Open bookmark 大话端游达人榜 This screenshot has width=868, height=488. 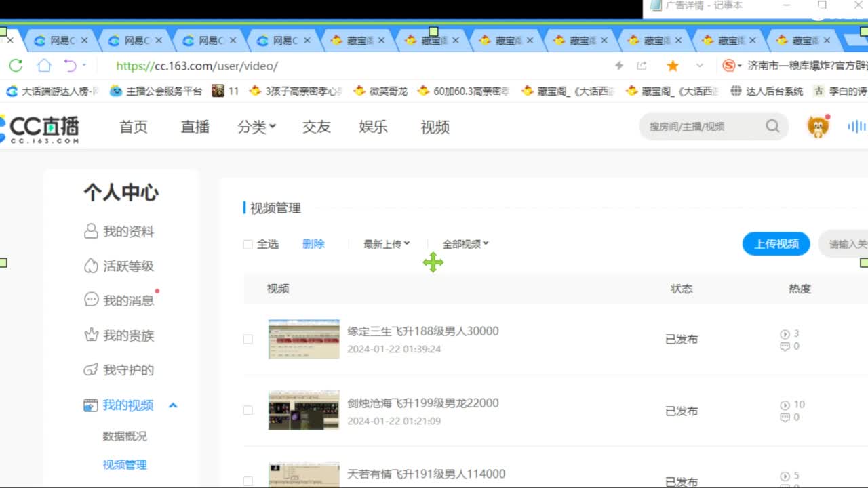(52, 91)
